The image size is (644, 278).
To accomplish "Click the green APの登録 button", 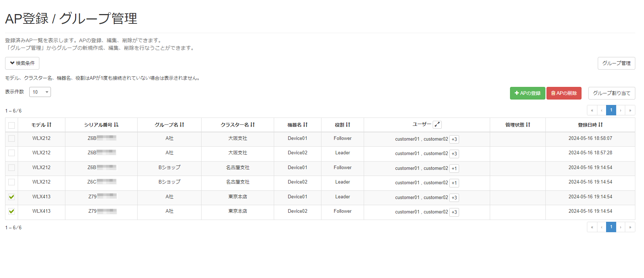I will pos(527,93).
